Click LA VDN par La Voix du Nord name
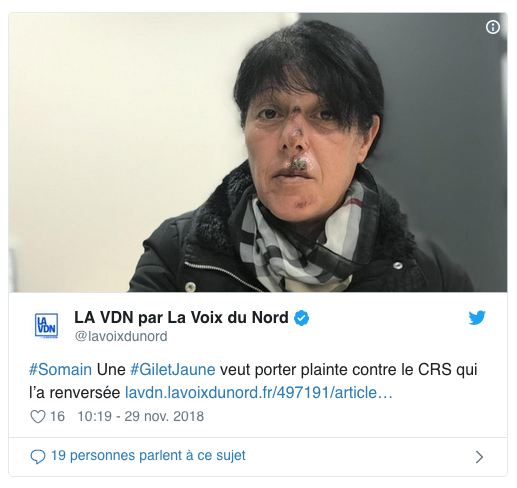 coord(181,317)
